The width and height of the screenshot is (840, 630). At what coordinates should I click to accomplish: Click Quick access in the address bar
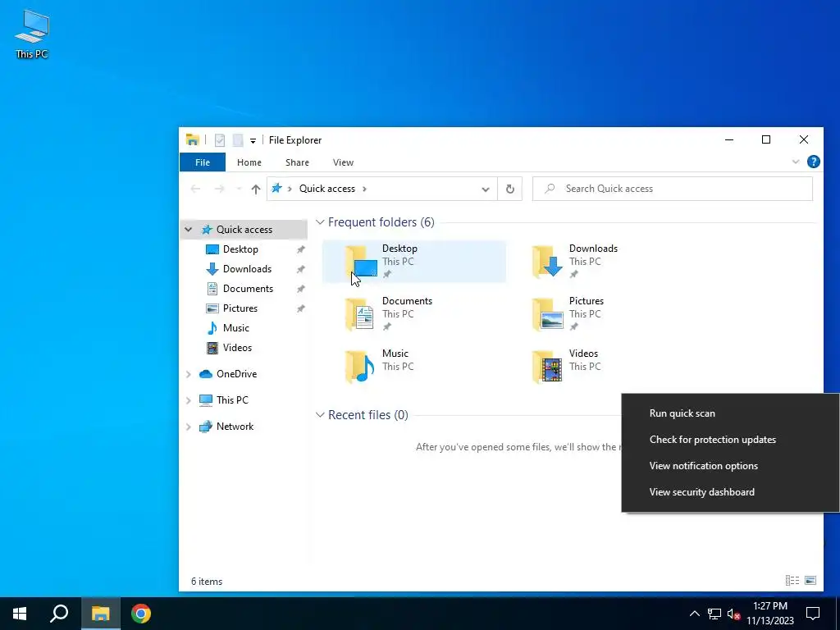tap(326, 189)
